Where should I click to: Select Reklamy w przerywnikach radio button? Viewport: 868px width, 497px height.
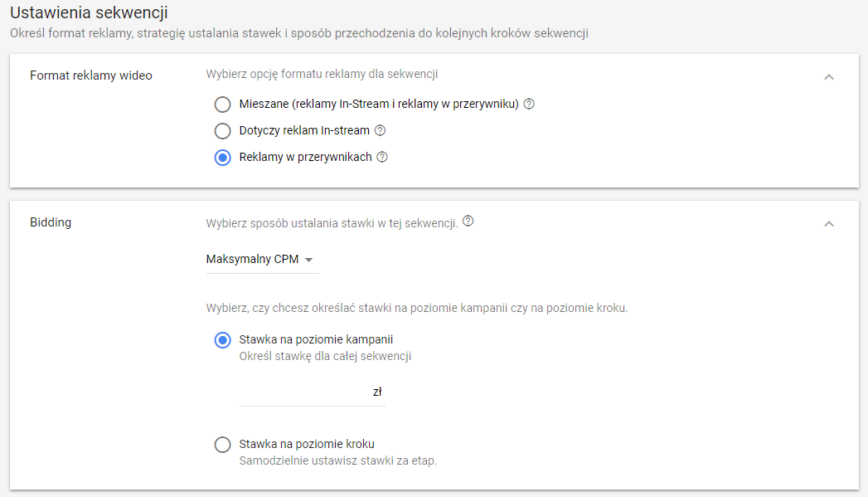coord(222,158)
